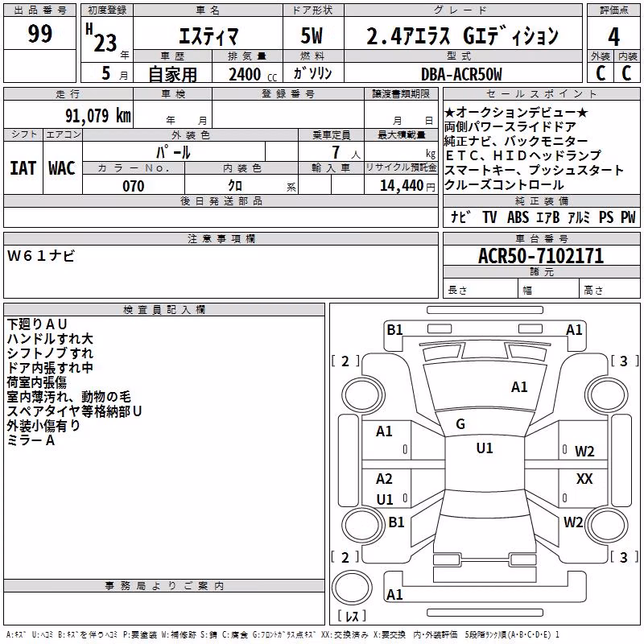Screen dimensions: 644x644
Task: Click the overall evaluation score 4
Action: coord(613,36)
